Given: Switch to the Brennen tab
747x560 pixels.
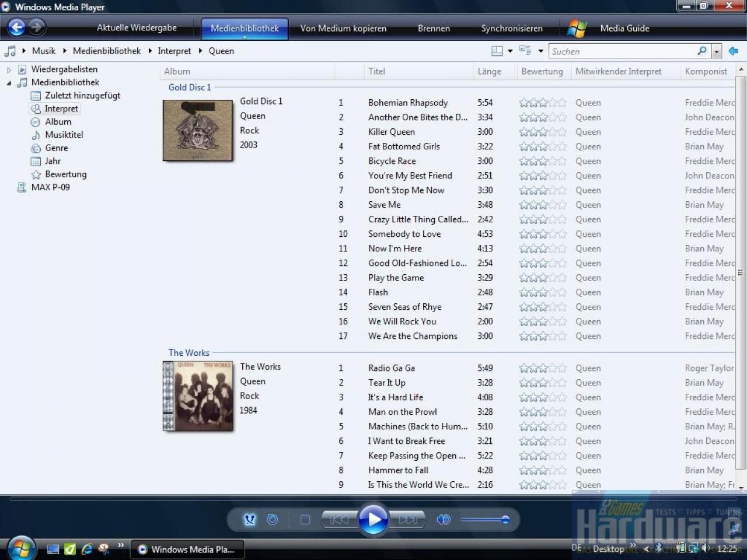Looking at the screenshot, I should click(x=434, y=28).
